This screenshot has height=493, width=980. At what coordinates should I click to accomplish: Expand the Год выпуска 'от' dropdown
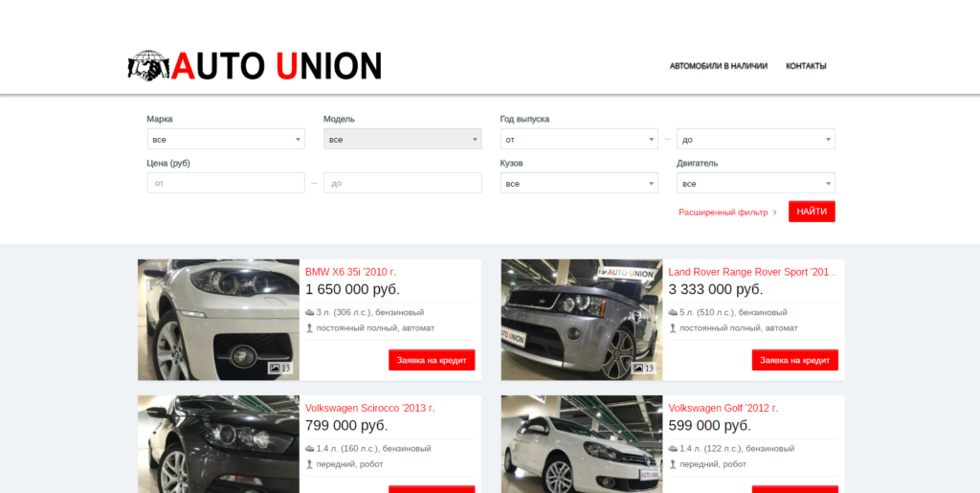(x=579, y=140)
